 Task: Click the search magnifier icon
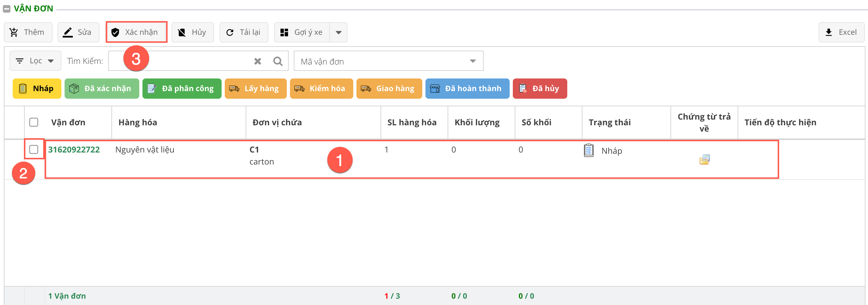[278, 61]
